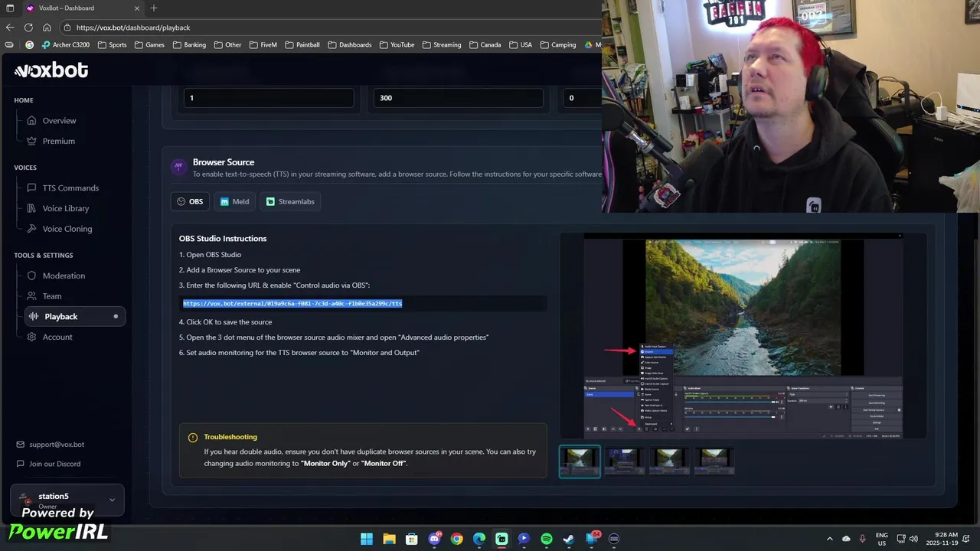The image size is (980, 551).
Task: Show hidden system tray icons
Action: 830,539
